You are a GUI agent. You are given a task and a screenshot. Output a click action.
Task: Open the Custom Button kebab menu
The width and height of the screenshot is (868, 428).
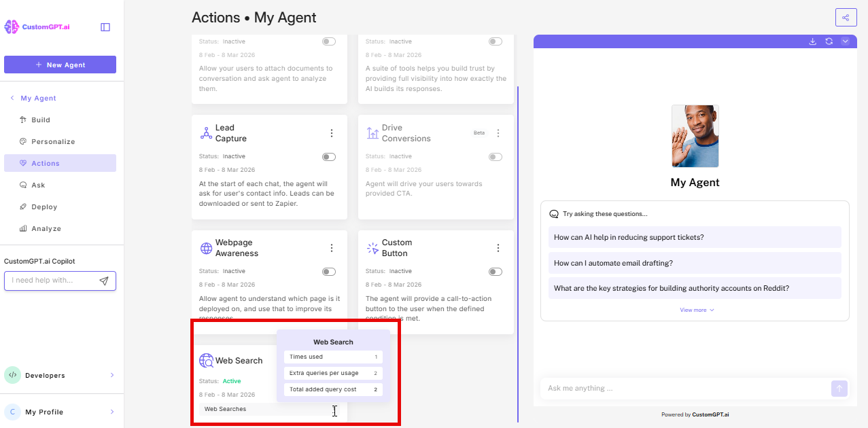[x=498, y=247]
